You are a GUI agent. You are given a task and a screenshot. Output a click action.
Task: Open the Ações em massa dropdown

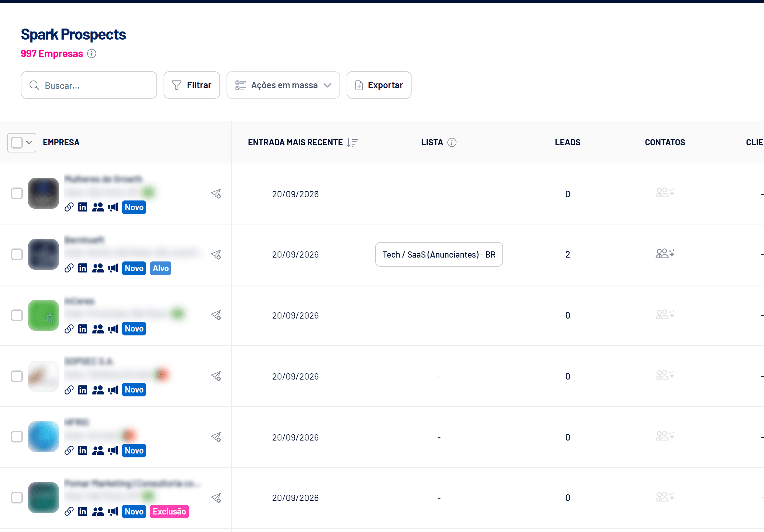click(x=283, y=85)
